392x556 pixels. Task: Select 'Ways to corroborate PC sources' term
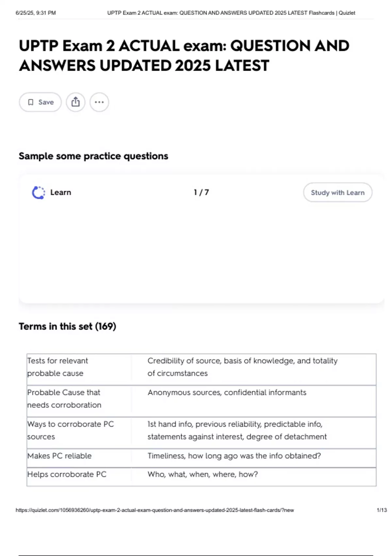point(70,430)
